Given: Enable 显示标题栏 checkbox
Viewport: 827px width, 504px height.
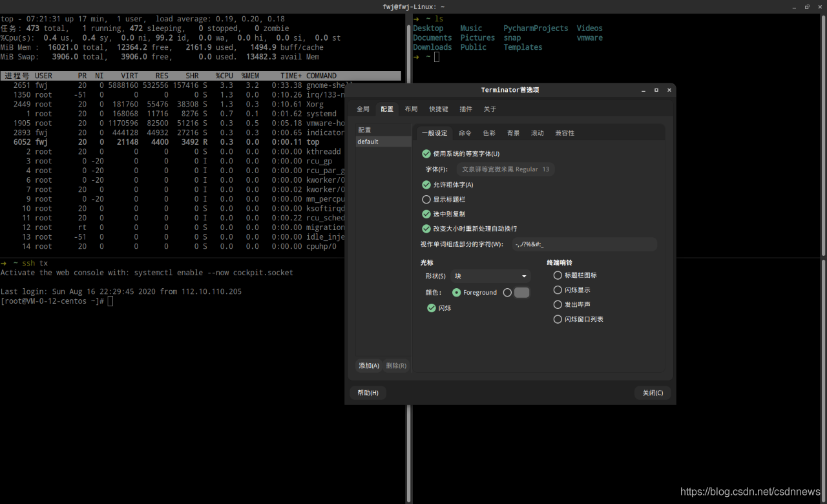Looking at the screenshot, I should (x=426, y=200).
